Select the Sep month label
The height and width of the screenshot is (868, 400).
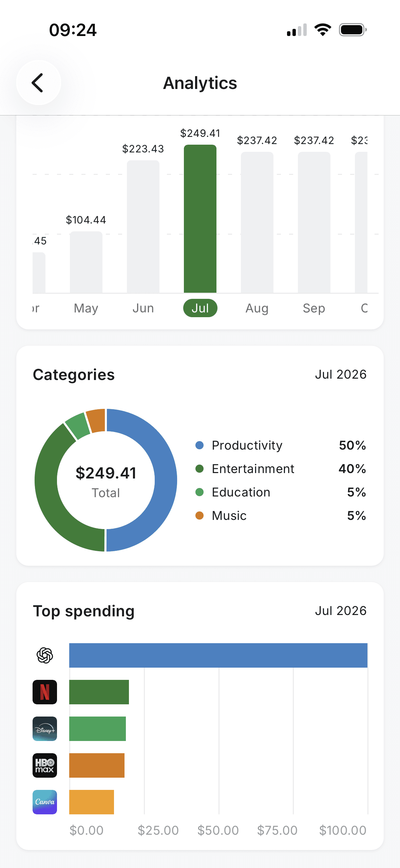pos(314,308)
